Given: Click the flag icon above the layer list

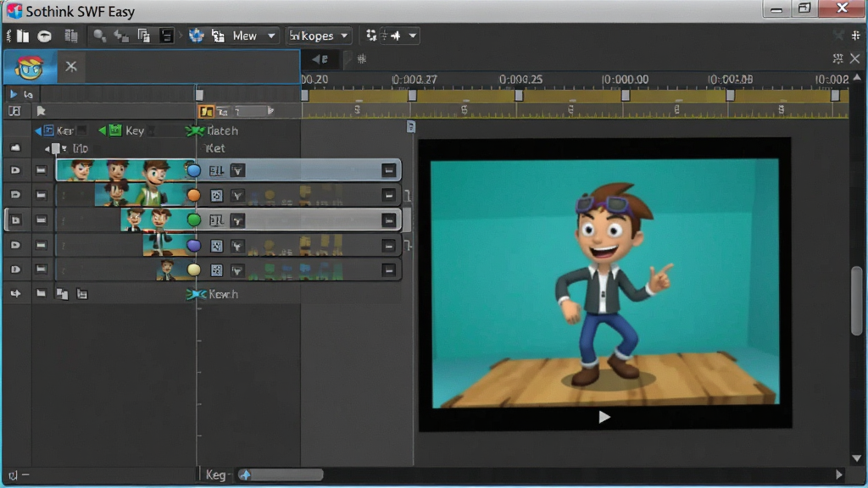Looking at the screenshot, I should [41, 111].
